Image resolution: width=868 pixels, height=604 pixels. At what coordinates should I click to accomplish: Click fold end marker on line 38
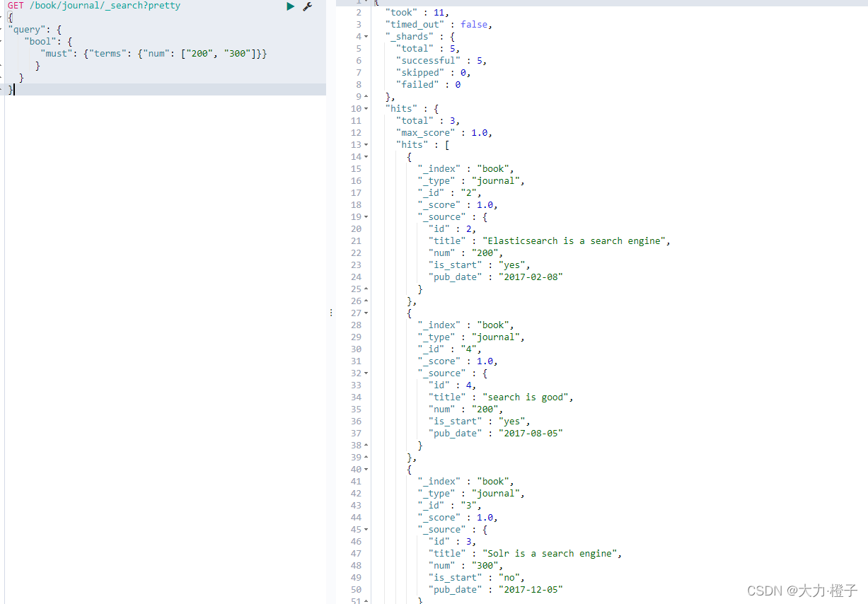pos(366,446)
